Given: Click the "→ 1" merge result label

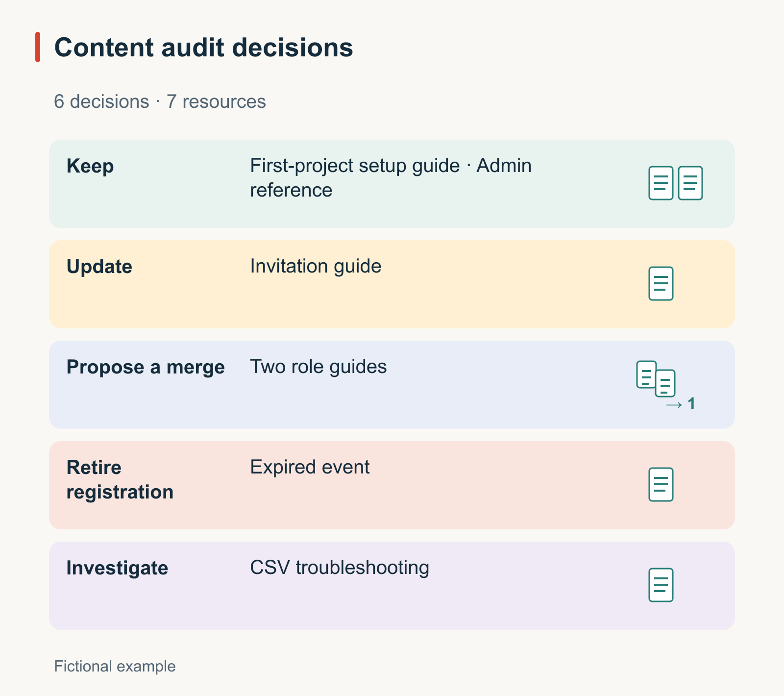Looking at the screenshot, I should click(x=681, y=404).
